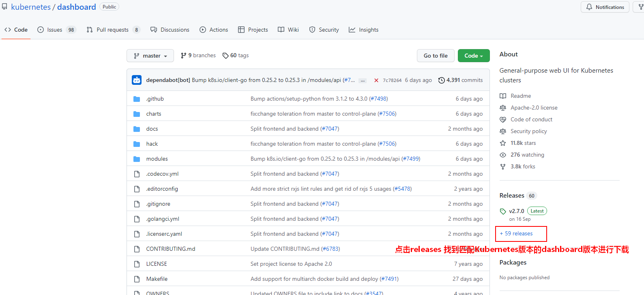644x295 pixels.
Task: Open the dashboard repository name link
Action: click(x=77, y=7)
